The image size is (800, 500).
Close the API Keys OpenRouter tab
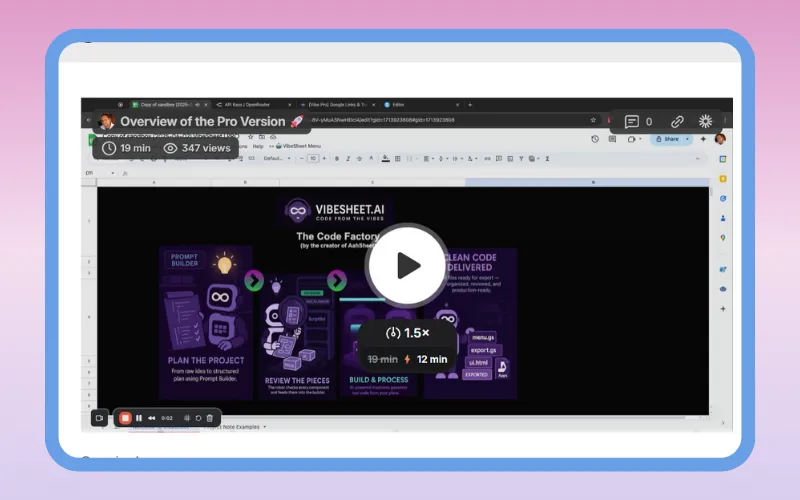pyautogui.click(x=289, y=105)
